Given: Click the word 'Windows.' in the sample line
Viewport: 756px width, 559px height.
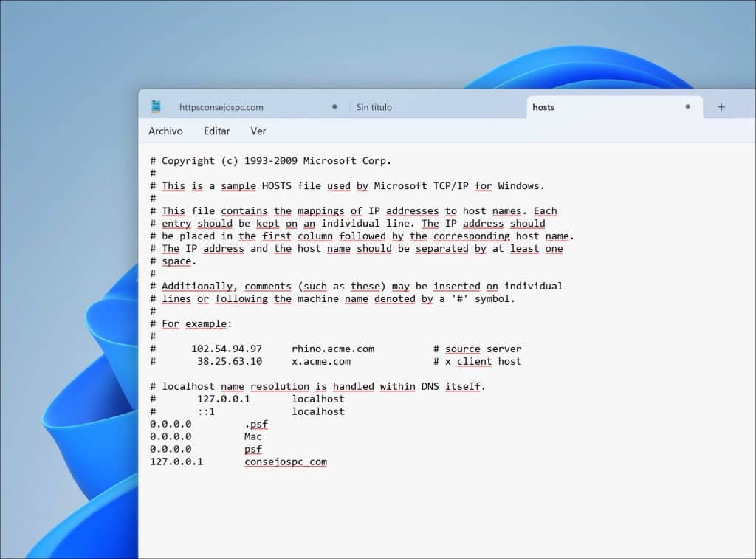Looking at the screenshot, I should [x=521, y=185].
